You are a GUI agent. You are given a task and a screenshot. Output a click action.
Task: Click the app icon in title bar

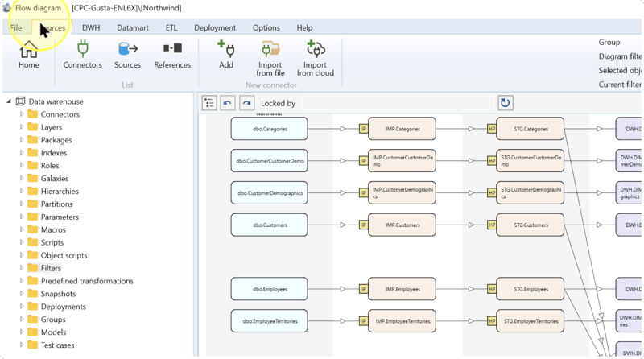6,7
